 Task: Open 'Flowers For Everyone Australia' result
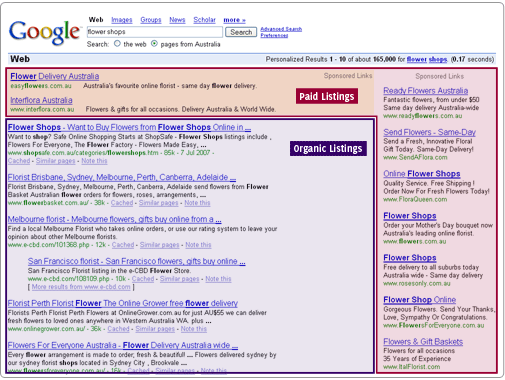[123, 345]
